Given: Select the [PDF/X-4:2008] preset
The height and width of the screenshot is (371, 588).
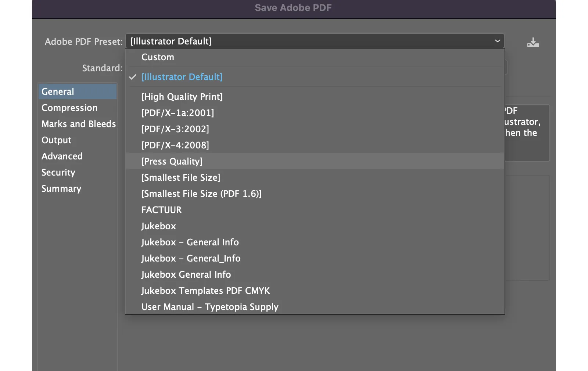Looking at the screenshot, I should pos(175,145).
